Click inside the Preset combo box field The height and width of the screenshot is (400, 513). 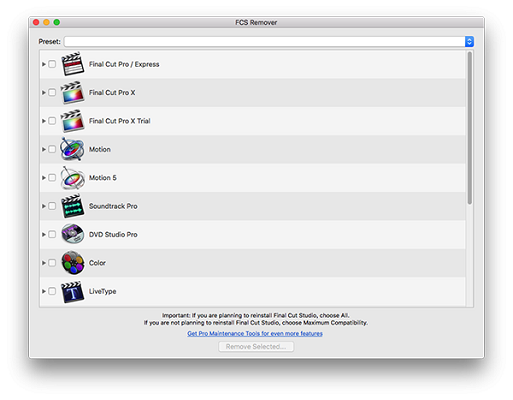[265, 42]
